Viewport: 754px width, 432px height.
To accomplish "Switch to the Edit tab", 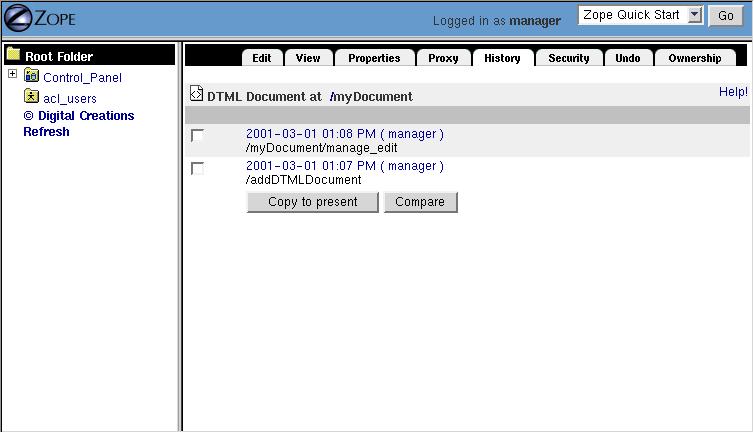I will click(262, 58).
